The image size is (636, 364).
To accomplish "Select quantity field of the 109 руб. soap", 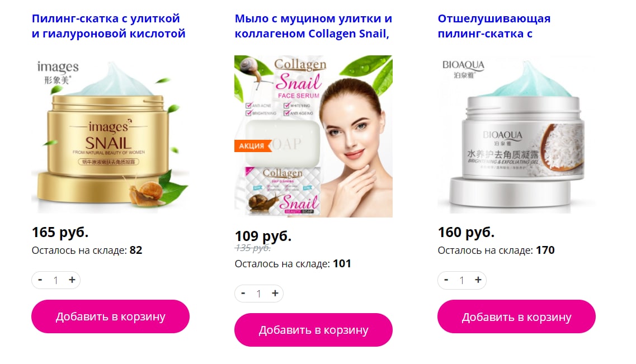I will pyautogui.click(x=259, y=294).
